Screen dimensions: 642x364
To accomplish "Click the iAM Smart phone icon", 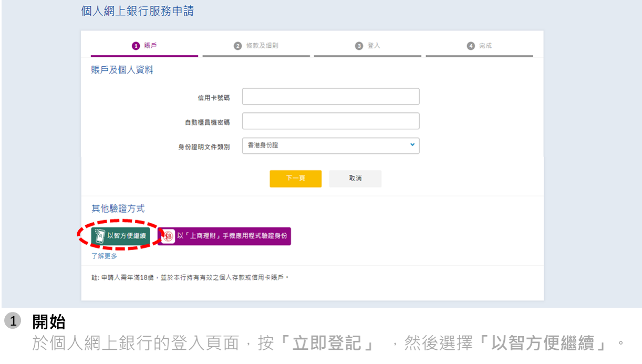I will (99, 236).
